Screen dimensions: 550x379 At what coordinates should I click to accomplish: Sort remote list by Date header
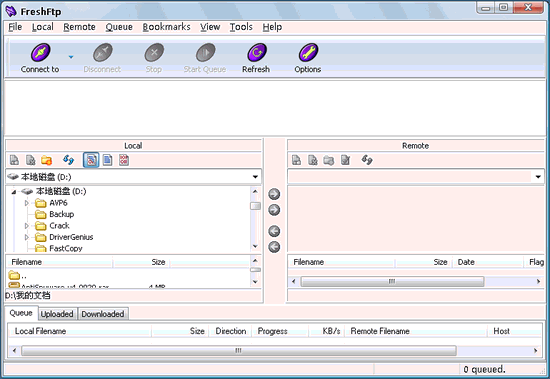point(489,262)
